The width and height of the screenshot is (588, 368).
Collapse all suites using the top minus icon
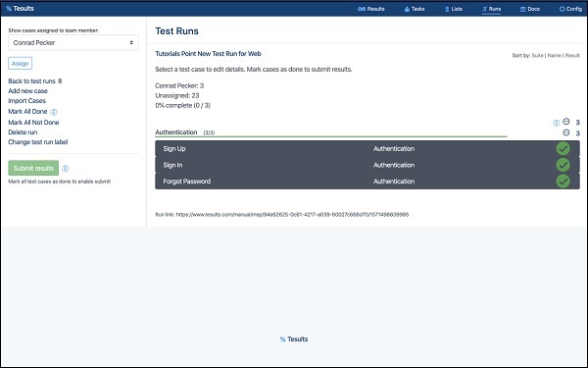pos(566,122)
